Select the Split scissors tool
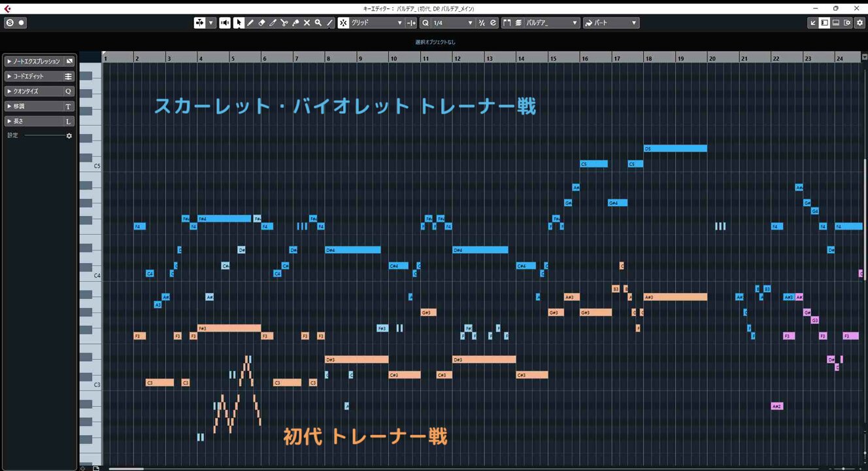This screenshot has width=868, height=471. tap(284, 23)
